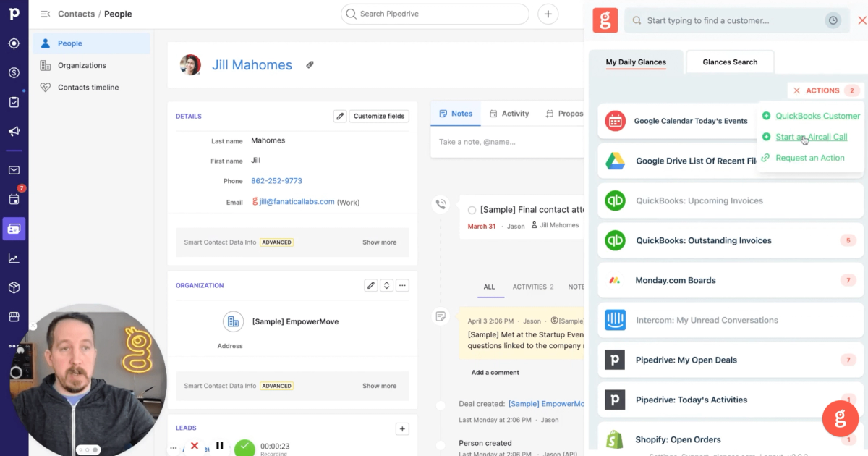The width and height of the screenshot is (868, 456).
Task: Open Insights chart icon in sidebar
Action: 14,258
